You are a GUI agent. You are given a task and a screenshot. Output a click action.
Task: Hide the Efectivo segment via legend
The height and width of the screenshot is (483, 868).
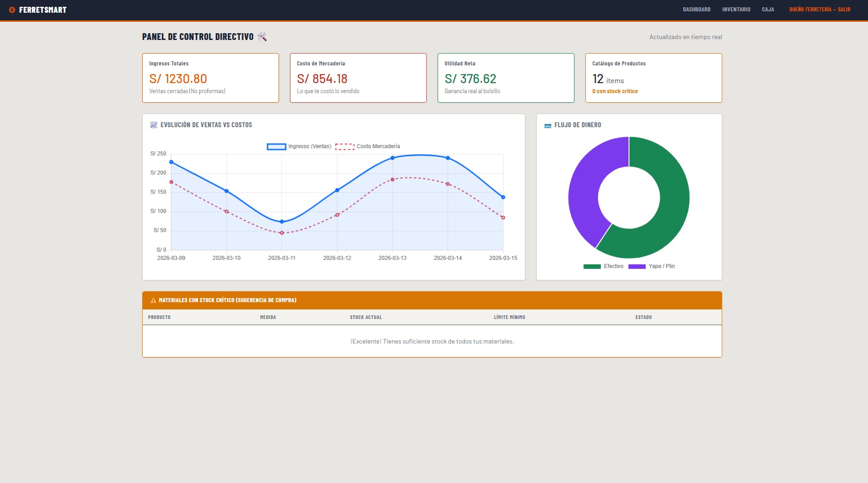pos(603,266)
